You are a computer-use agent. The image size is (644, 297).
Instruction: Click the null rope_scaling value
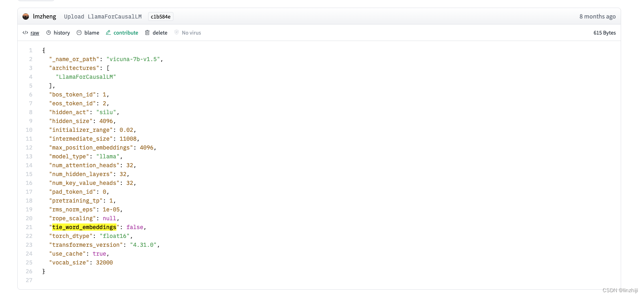coord(110,218)
